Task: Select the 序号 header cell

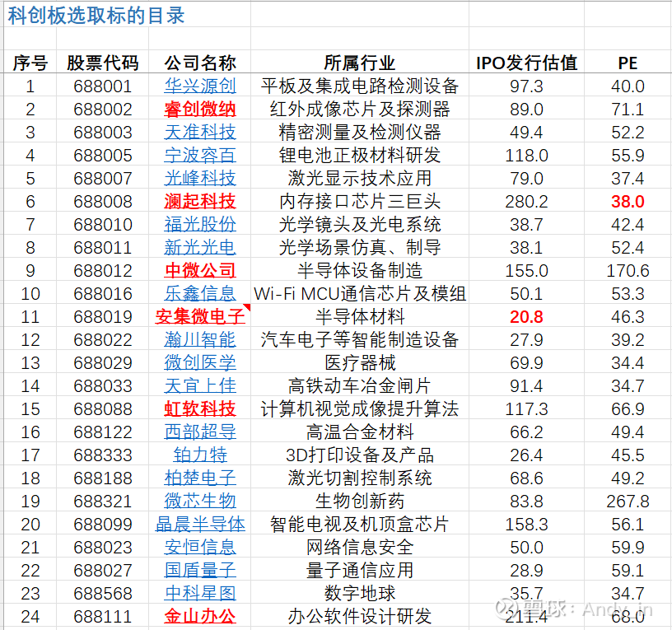Action: pos(30,63)
